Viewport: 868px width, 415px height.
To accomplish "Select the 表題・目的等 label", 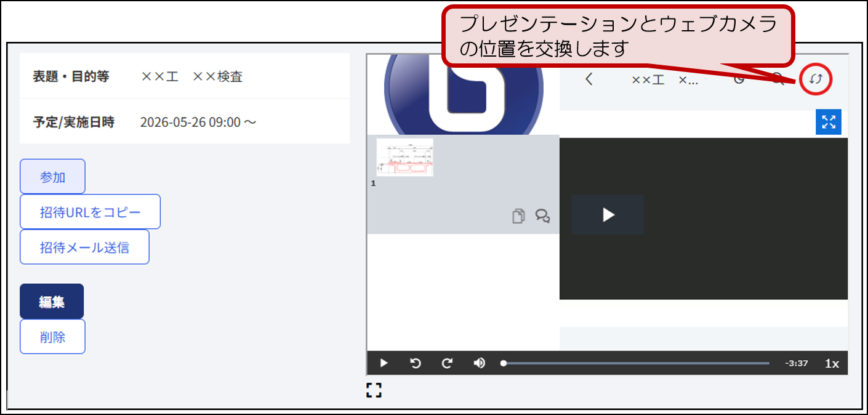I will [x=71, y=76].
